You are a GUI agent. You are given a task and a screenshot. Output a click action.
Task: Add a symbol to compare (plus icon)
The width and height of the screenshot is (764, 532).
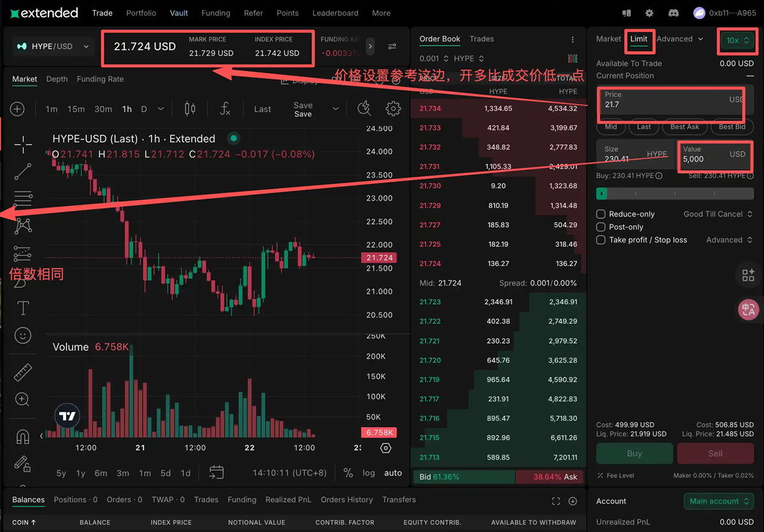(x=17, y=109)
